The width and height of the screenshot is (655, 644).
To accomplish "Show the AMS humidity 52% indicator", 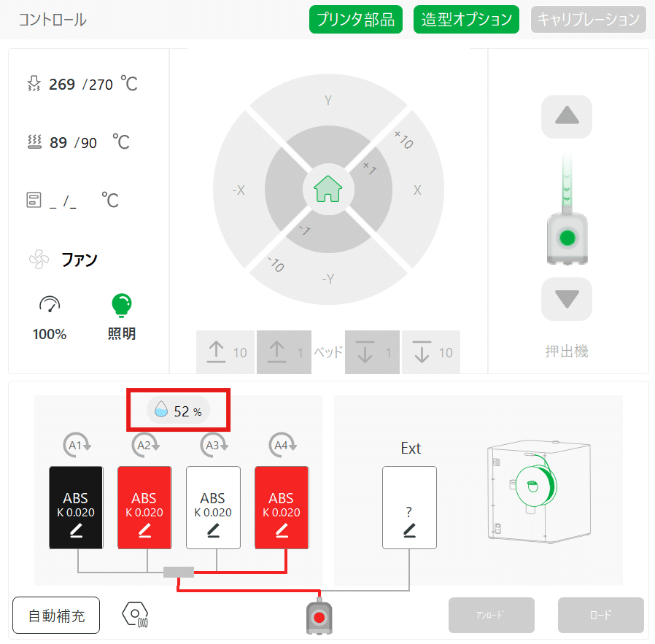I will point(179,411).
